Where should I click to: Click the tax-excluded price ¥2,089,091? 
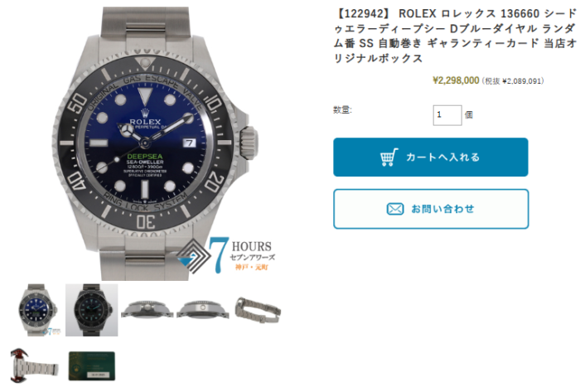click(x=513, y=81)
